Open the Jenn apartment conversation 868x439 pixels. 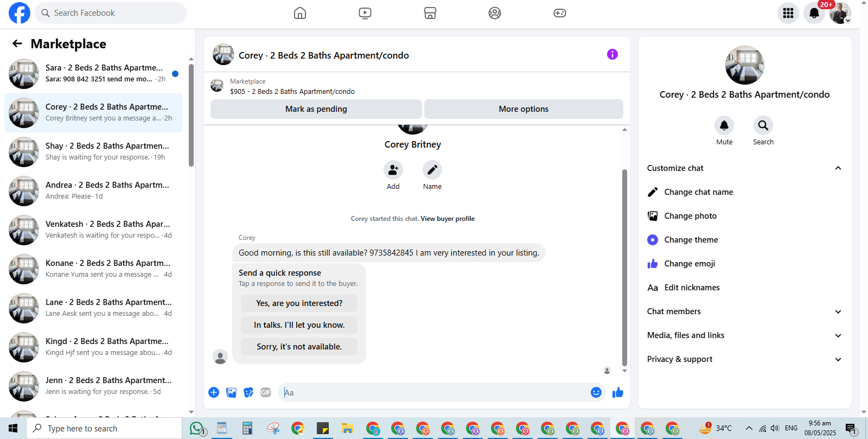(x=93, y=386)
